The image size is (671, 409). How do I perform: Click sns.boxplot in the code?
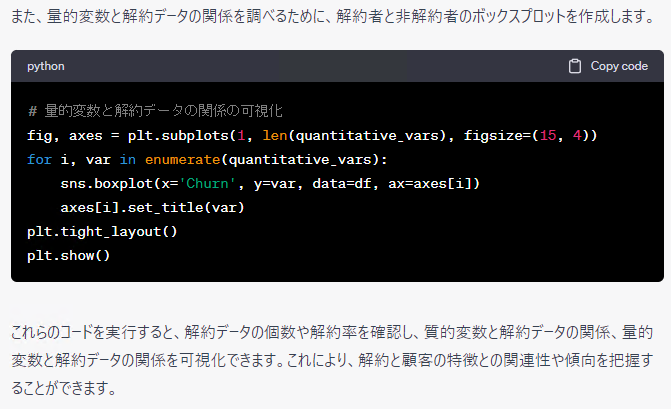[x=105, y=182]
